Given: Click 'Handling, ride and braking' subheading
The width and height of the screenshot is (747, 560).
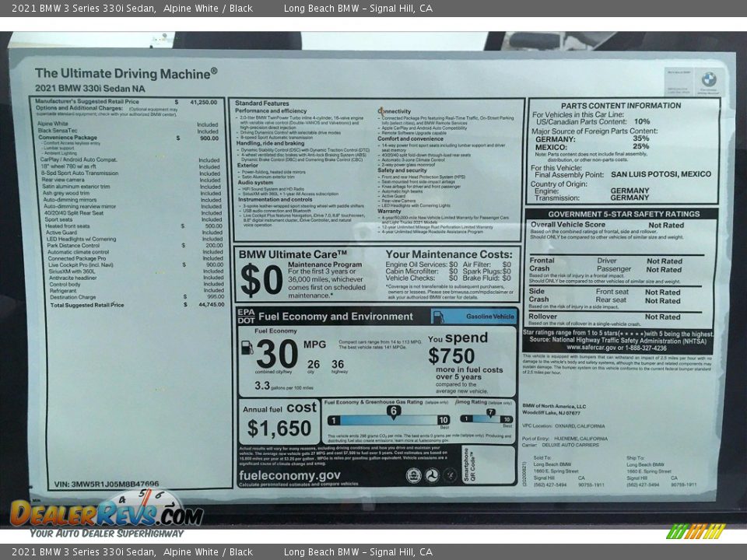Looking at the screenshot, I should [x=270, y=143].
